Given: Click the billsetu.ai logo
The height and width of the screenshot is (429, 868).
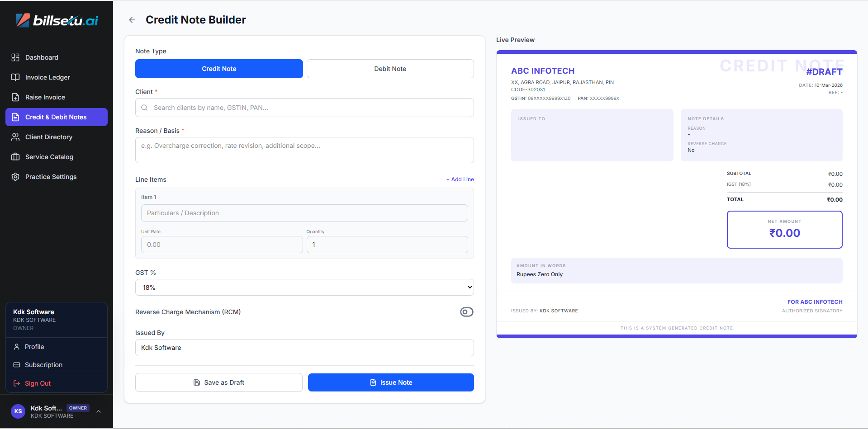Looking at the screenshot, I should click(57, 20).
